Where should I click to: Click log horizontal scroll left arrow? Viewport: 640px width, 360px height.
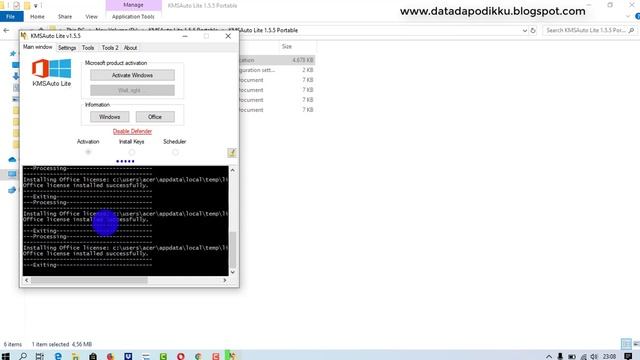[x=27, y=280]
